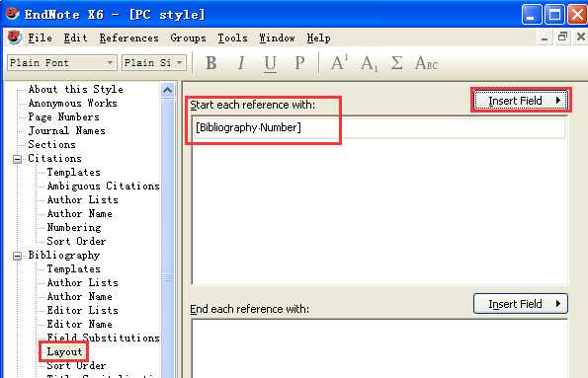
Task: Select Sort Order under Bibliography
Action: click(76, 366)
